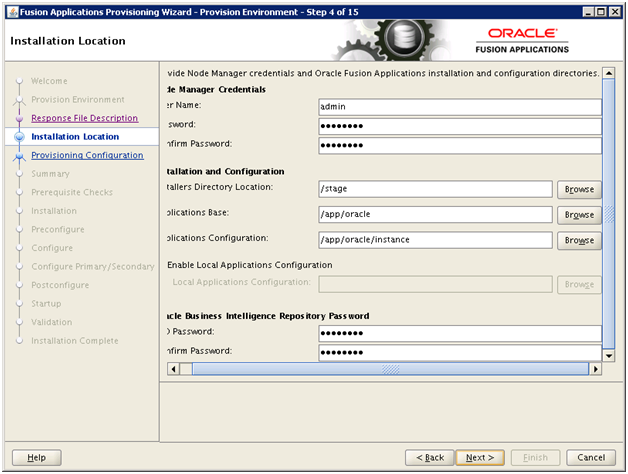
Task: Click the horizontal scrollbar right arrow
Action: 596,369
